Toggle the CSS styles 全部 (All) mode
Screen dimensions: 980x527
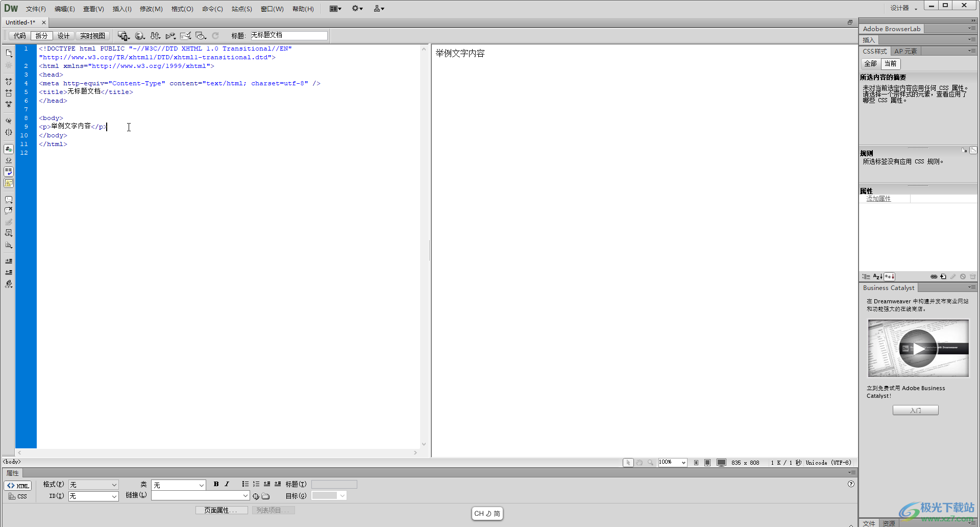[x=870, y=64]
